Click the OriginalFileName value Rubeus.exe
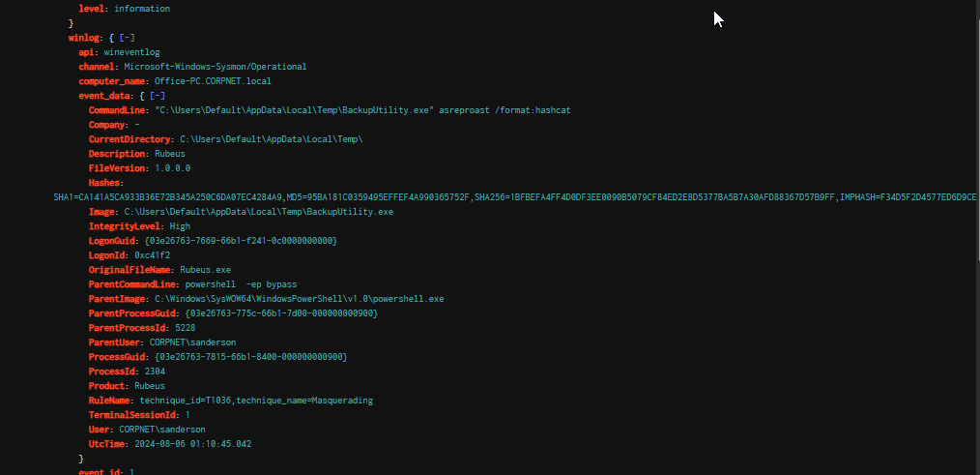Screen dimensions: 980x475 coord(195,270)
